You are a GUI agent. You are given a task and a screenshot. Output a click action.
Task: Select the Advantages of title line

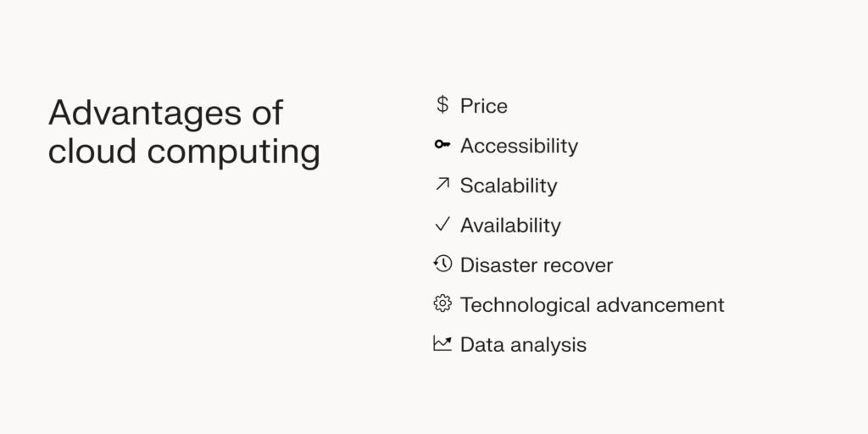coord(166,114)
